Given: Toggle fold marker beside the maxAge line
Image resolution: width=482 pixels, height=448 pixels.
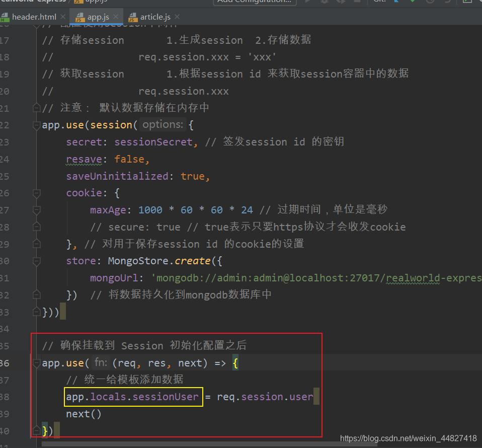Looking at the screenshot, I should [37, 210].
